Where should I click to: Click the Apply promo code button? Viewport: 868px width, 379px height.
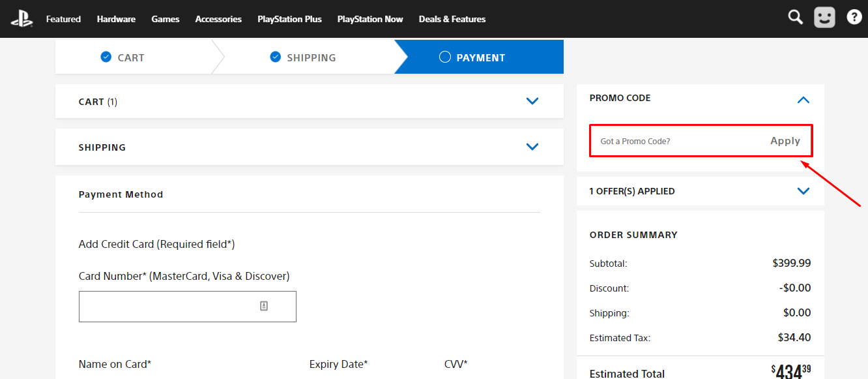point(785,141)
